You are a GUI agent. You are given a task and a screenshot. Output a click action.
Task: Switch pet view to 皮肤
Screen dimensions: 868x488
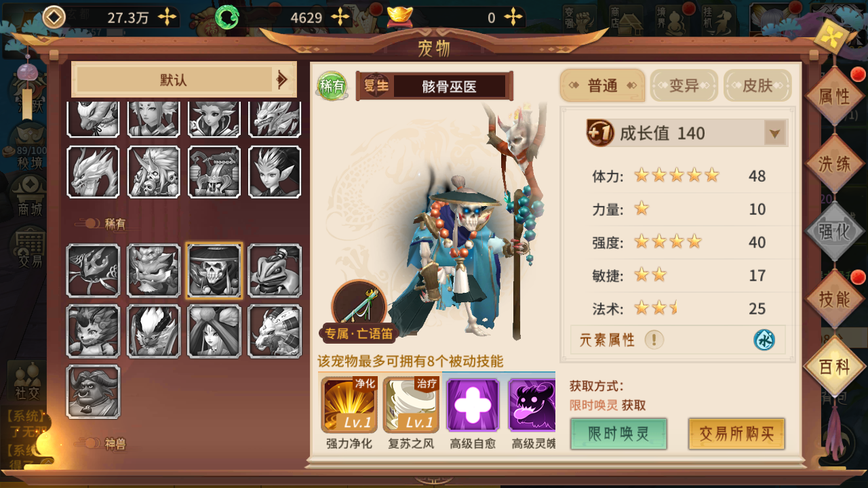tap(757, 85)
